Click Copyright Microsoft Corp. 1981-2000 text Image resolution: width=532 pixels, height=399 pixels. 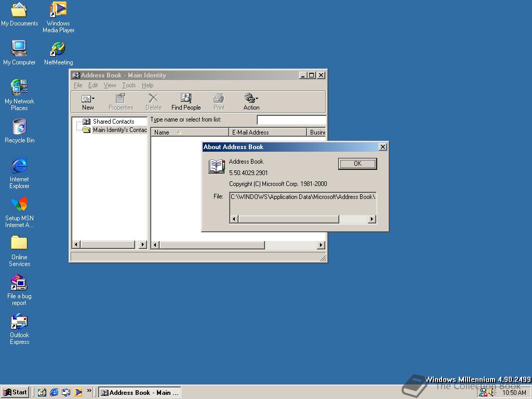(x=278, y=184)
